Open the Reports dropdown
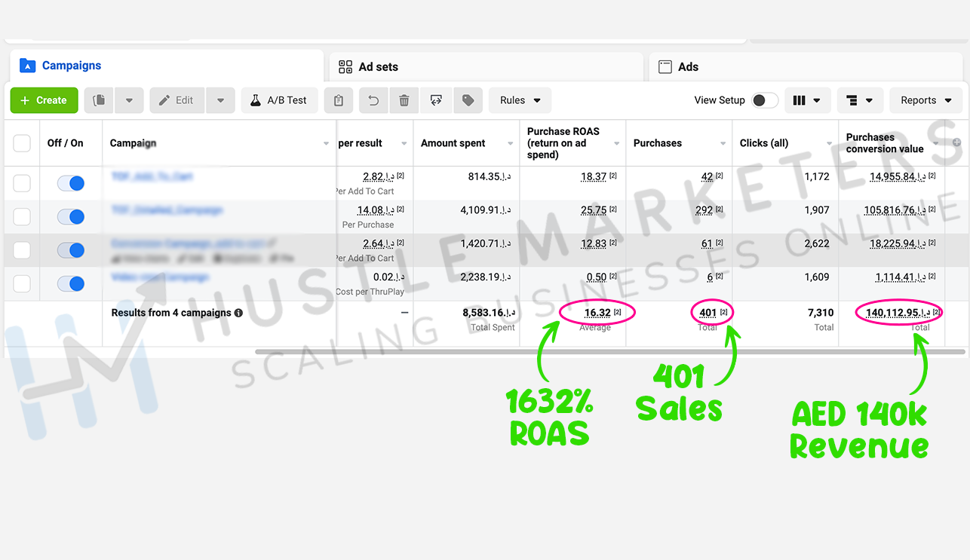The image size is (970, 560). click(925, 100)
